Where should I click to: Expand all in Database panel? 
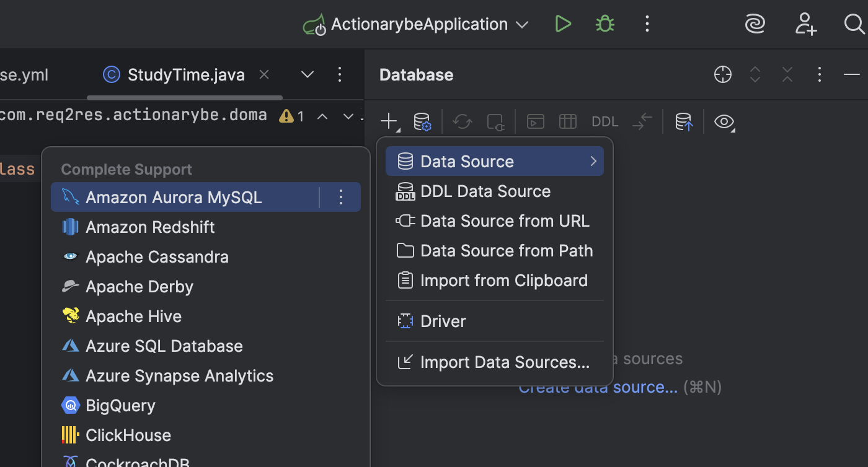[x=755, y=75]
